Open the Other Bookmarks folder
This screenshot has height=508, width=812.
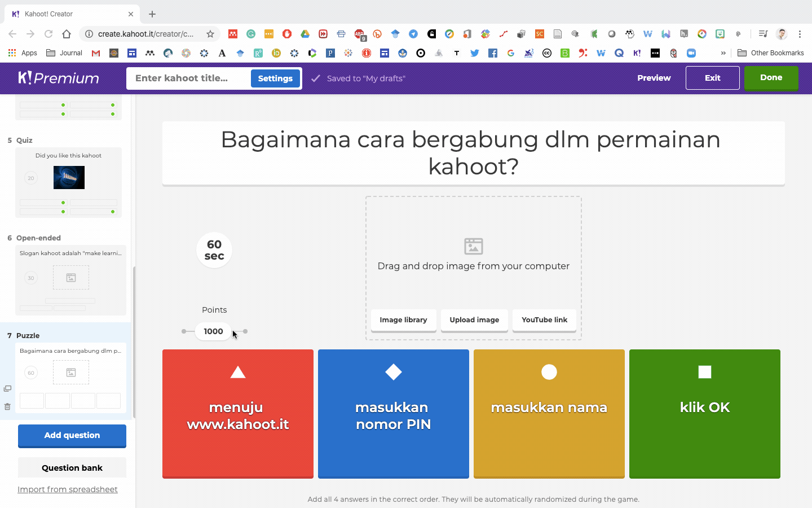771,53
